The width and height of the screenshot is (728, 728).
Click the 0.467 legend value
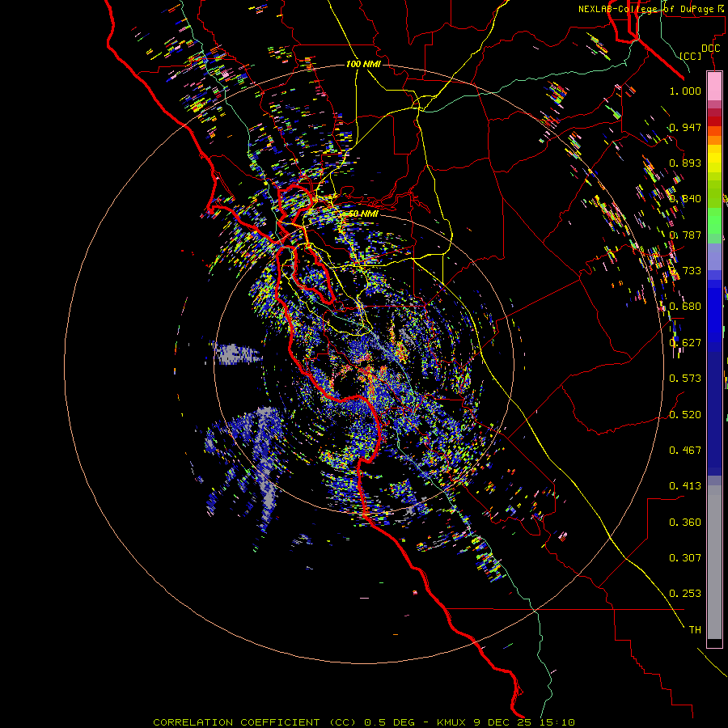coord(685,451)
